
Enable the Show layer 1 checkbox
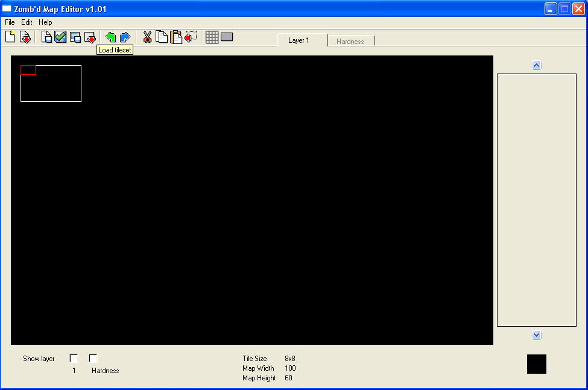tap(74, 358)
